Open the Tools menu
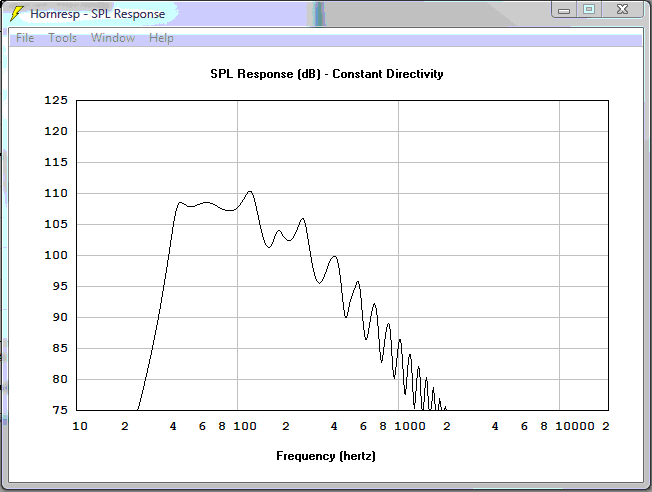This screenshot has height=492, width=652. pyautogui.click(x=62, y=38)
